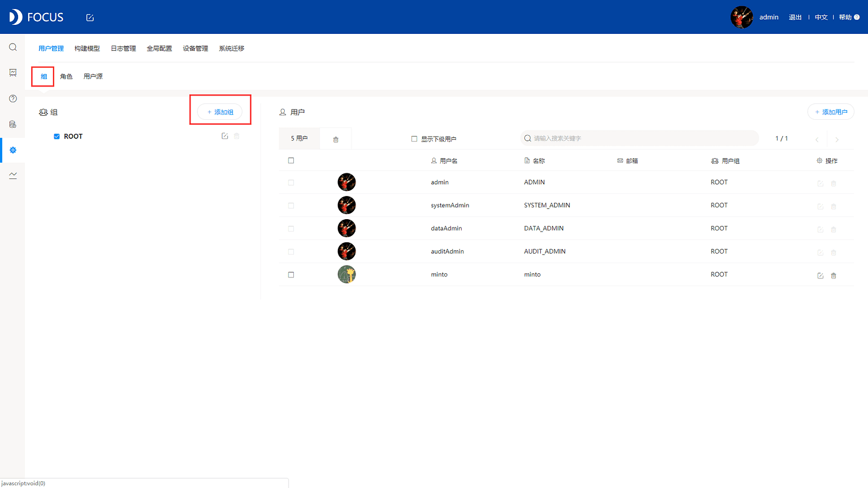Screen dimensions: 868x488
Task: Edit the ROOT group
Action: click(225, 136)
